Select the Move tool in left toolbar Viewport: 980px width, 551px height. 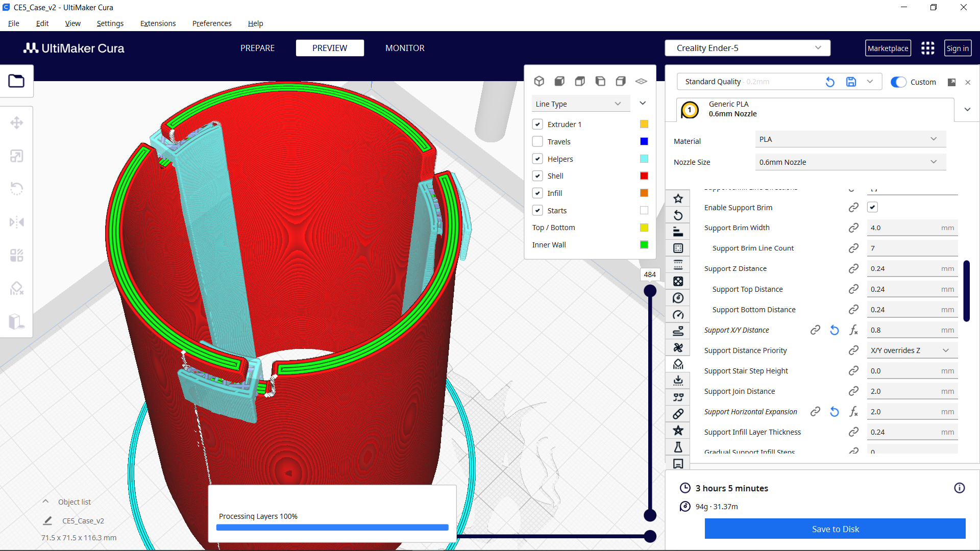pos(17,122)
